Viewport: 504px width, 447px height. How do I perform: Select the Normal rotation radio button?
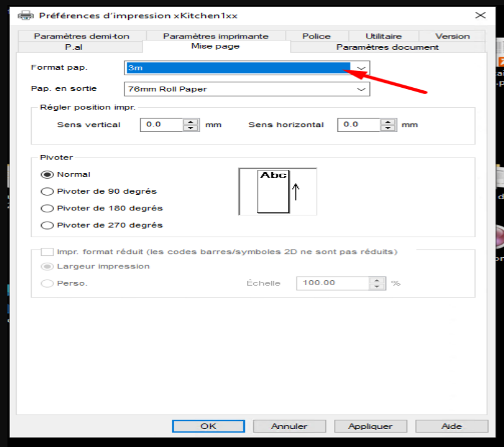click(47, 174)
